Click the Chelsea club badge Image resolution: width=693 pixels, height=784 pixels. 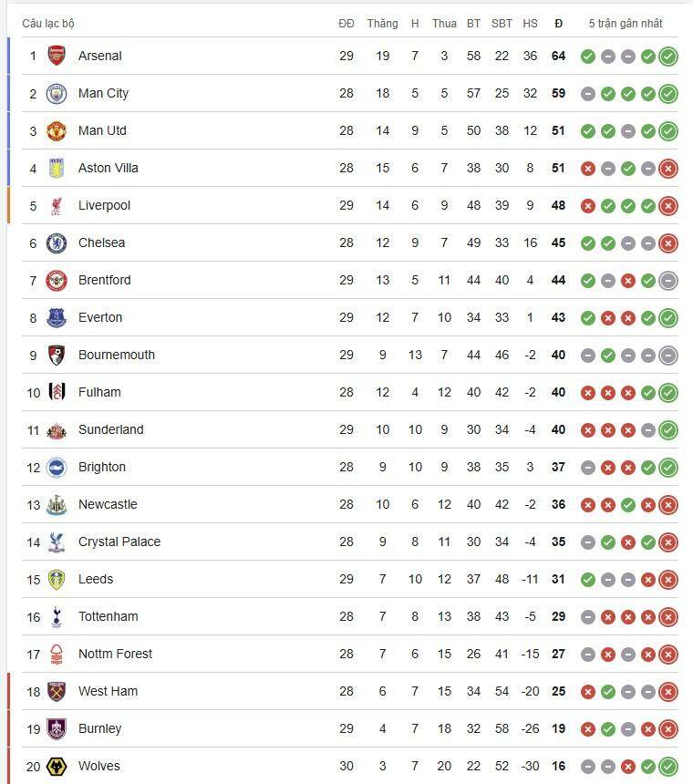pos(57,242)
